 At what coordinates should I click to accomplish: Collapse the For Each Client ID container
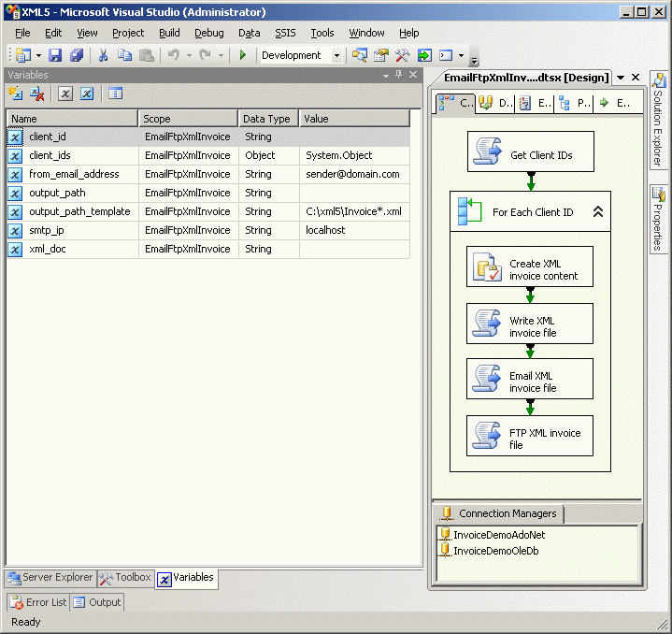(598, 212)
